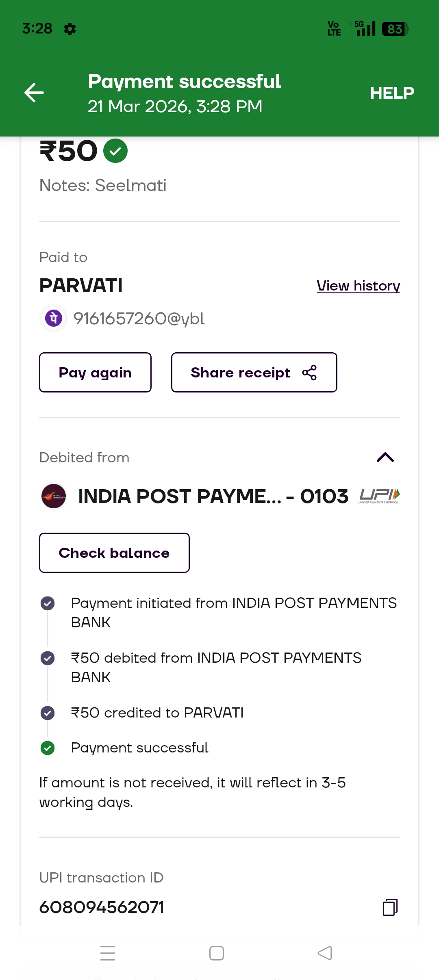
Task: Open the HELP option
Action: point(392,93)
